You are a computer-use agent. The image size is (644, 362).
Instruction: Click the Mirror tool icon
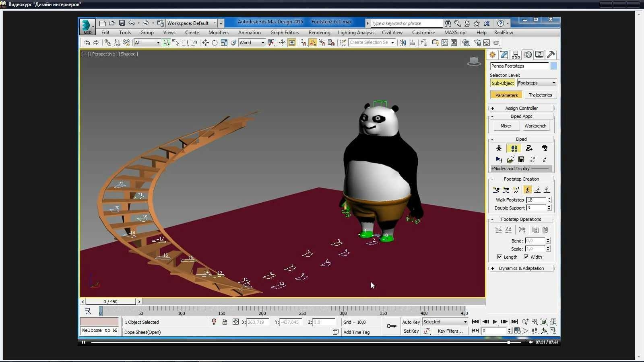coord(402,43)
